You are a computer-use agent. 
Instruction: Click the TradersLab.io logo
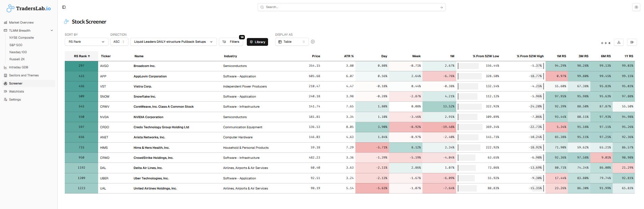tap(29, 8)
